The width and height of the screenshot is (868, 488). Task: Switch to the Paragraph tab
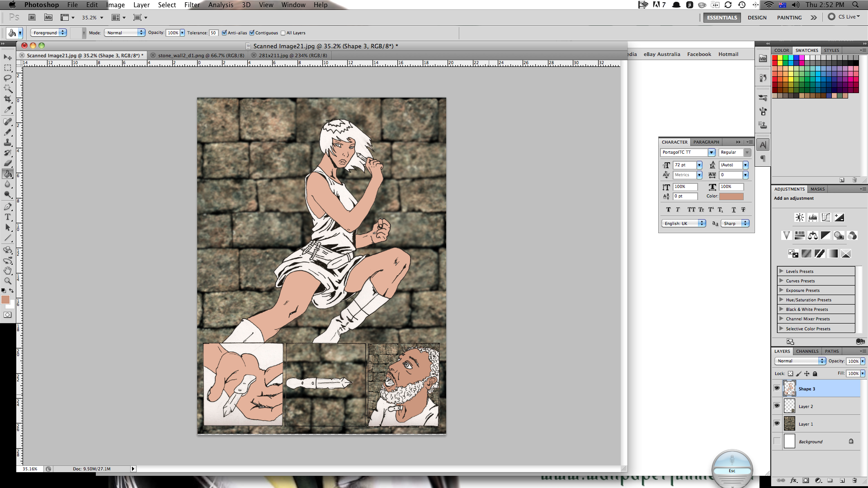coord(706,142)
